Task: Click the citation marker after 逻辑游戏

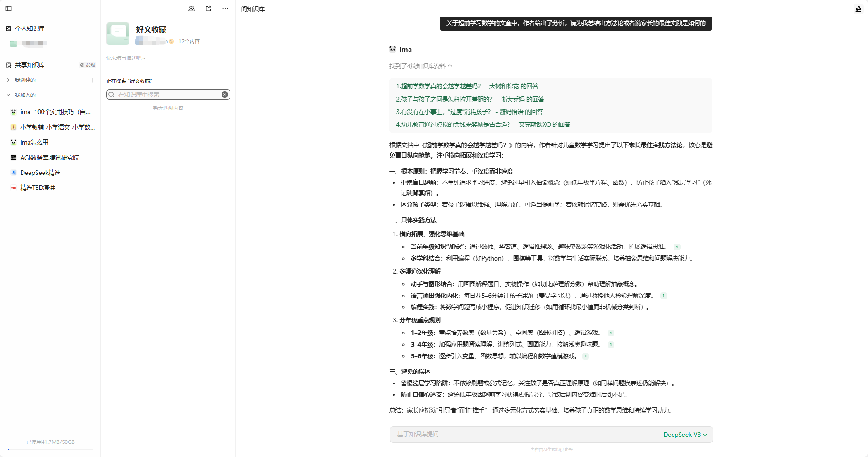Action: click(x=610, y=333)
